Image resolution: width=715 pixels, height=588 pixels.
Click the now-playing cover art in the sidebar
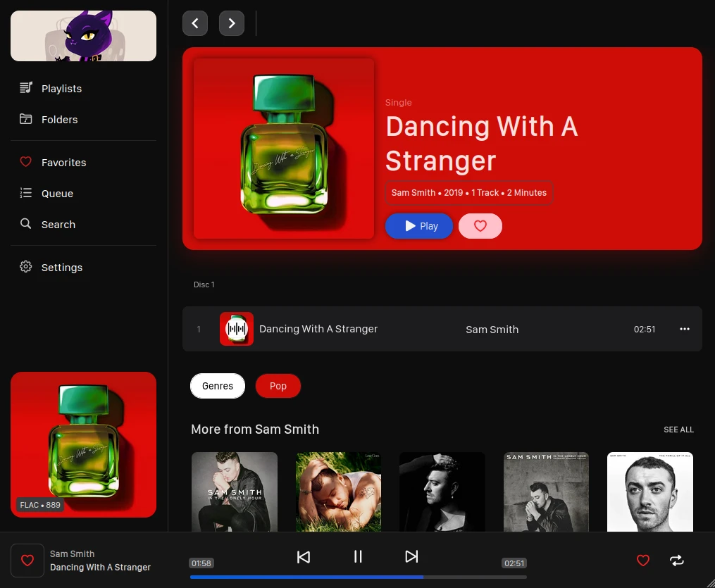[83, 444]
